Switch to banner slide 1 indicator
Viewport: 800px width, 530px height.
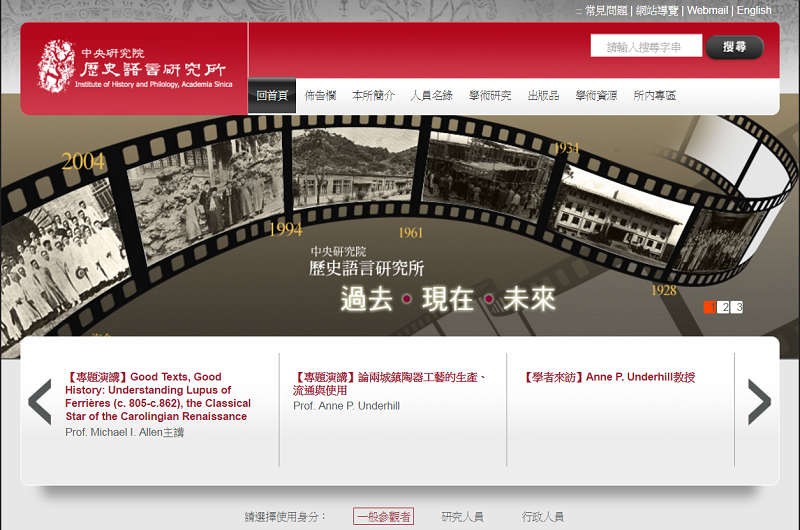710,307
